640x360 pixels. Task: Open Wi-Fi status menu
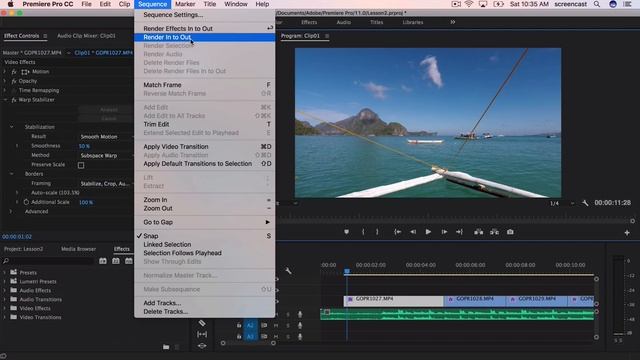point(469,4)
